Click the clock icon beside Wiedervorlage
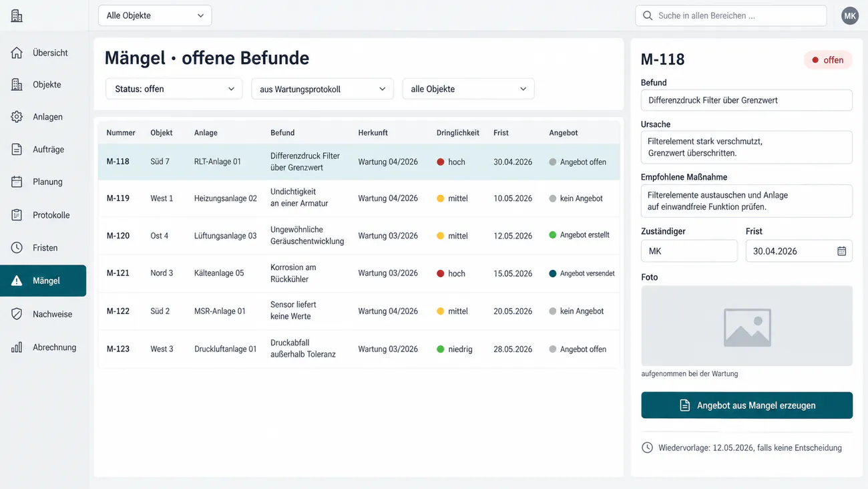This screenshot has width=868, height=489. click(x=647, y=448)
